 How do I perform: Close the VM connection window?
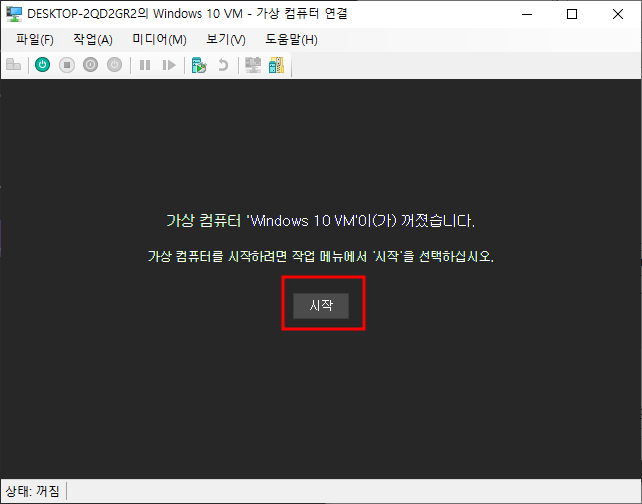[618, 14]
